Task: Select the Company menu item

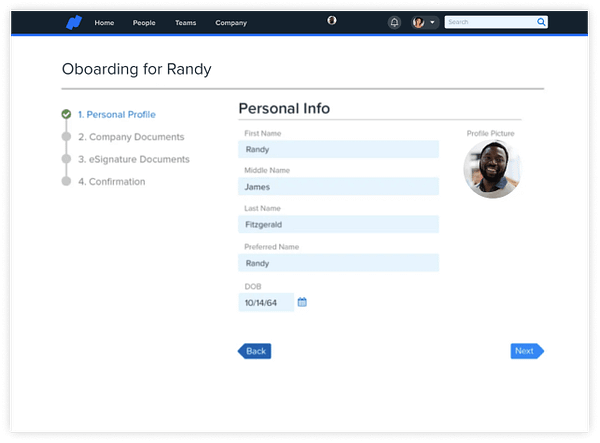Action: (231, 22)
